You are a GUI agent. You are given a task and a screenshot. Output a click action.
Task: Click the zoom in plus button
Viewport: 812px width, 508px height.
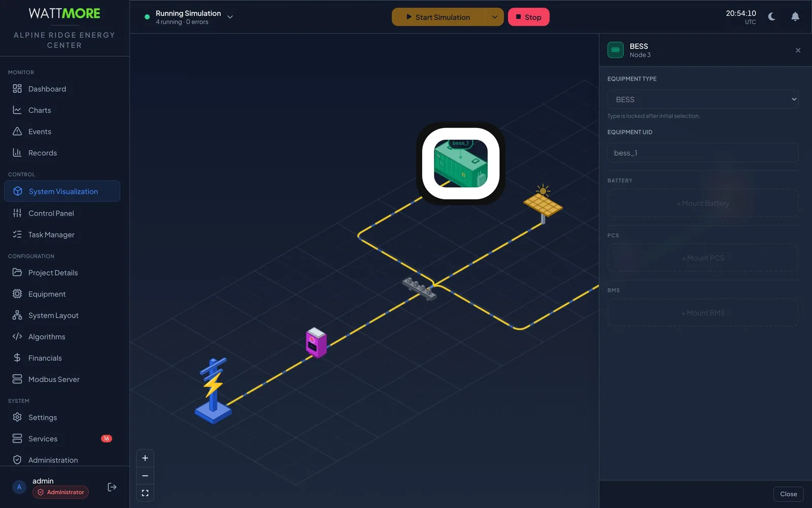tap(145, 458)
